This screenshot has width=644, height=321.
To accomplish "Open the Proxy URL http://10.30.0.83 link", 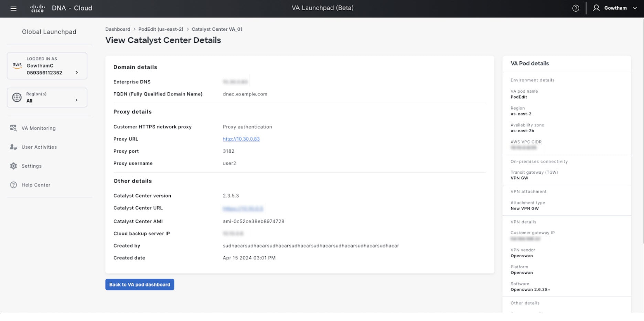I will tap(241, 139).
